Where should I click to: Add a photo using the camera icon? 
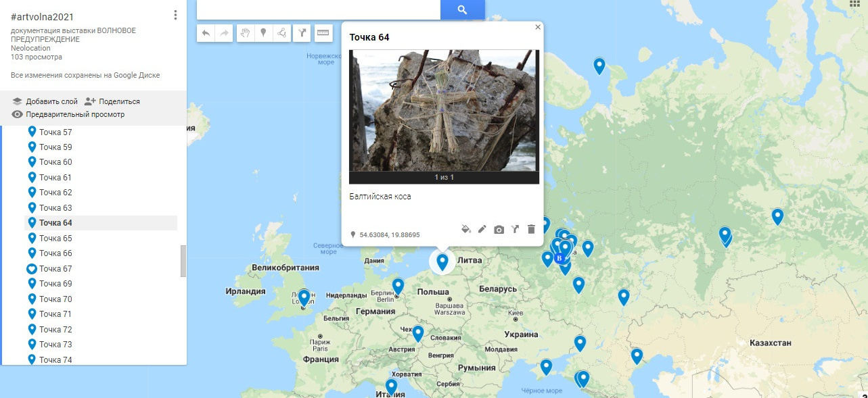[x=499, y=229]
